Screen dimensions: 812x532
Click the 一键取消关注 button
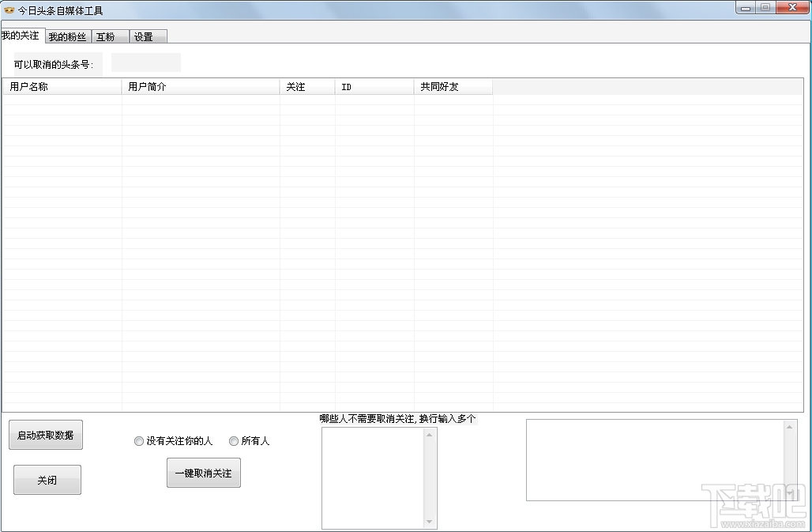tap(204, 473)
